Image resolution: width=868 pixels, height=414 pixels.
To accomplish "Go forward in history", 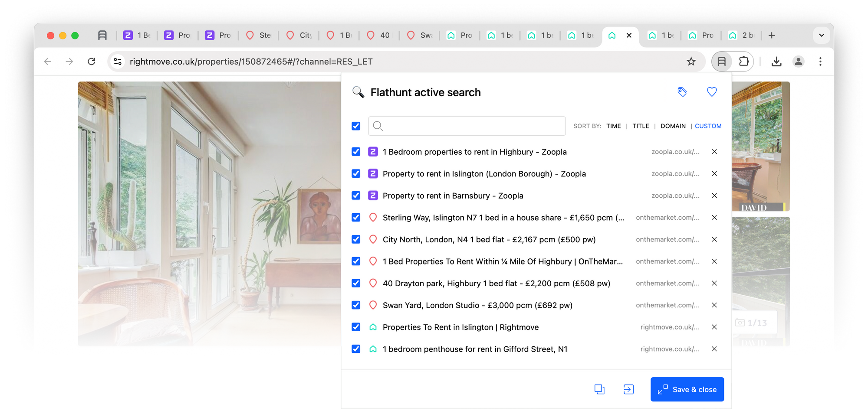I will click(69, 62).
